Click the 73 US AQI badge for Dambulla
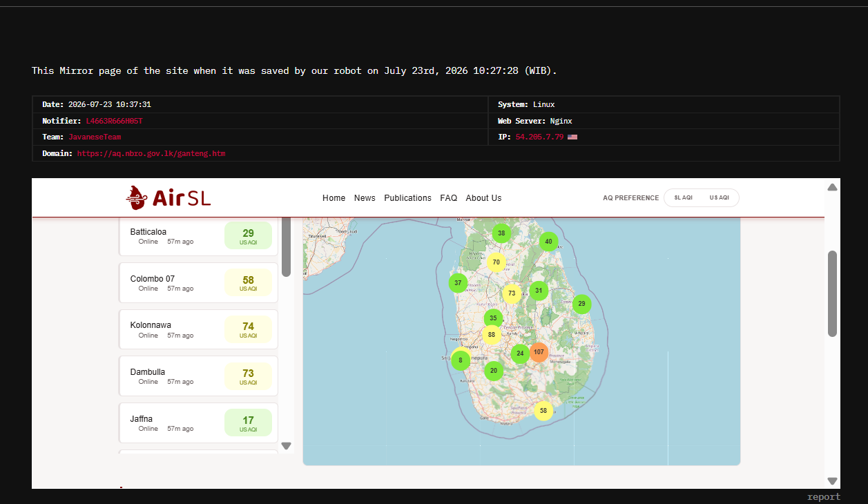Screen dimensions: 868x504 (248, 376)
